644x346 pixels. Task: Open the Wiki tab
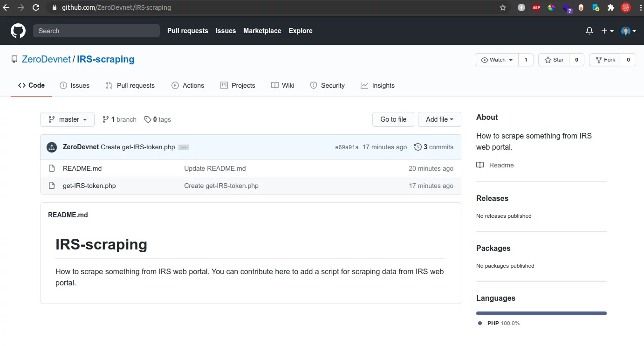tap(283, 85)
